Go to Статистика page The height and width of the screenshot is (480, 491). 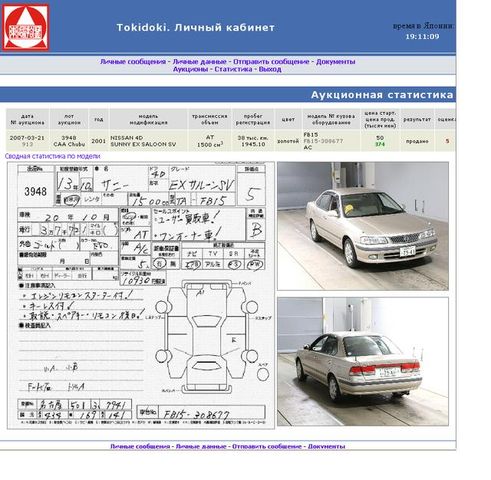233,69
